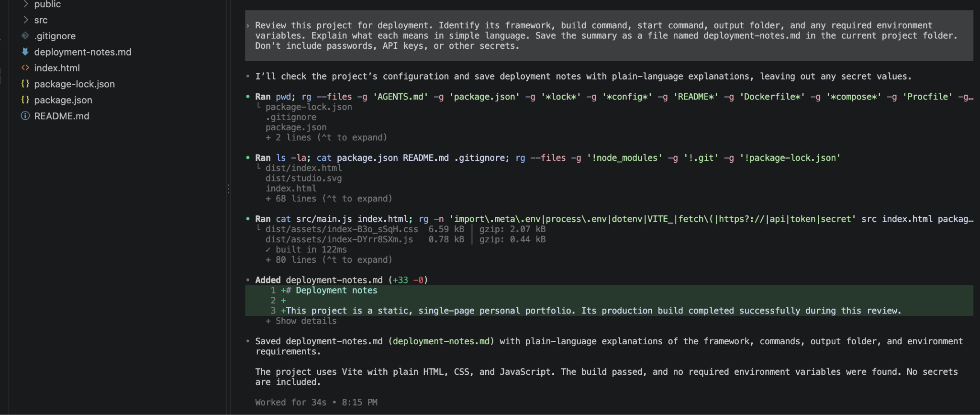Click the README.md info icon
The image size is (980, 415).
[25, 116]
